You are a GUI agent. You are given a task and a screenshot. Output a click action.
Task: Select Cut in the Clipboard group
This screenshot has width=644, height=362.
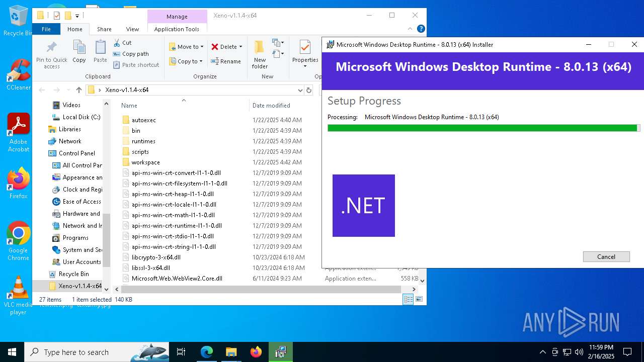(122, 43)
